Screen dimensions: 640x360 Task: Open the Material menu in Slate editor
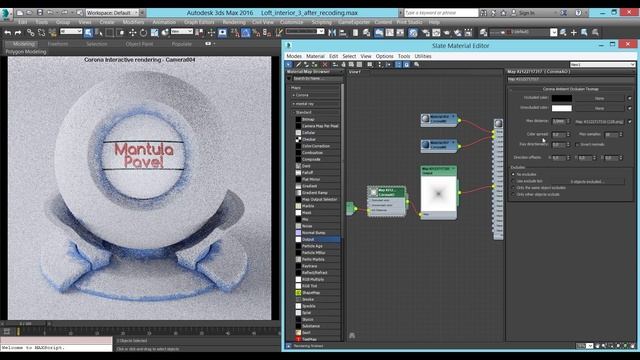coord(315,56)
